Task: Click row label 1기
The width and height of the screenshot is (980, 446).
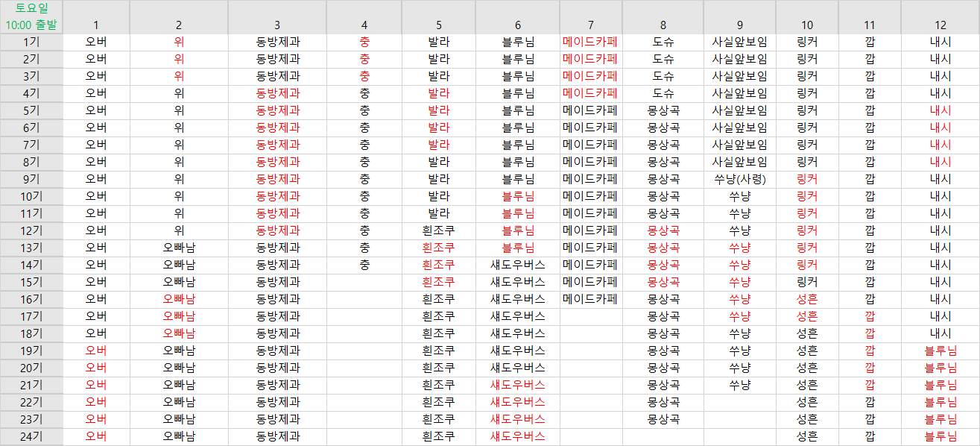Action: pos(31,42)
